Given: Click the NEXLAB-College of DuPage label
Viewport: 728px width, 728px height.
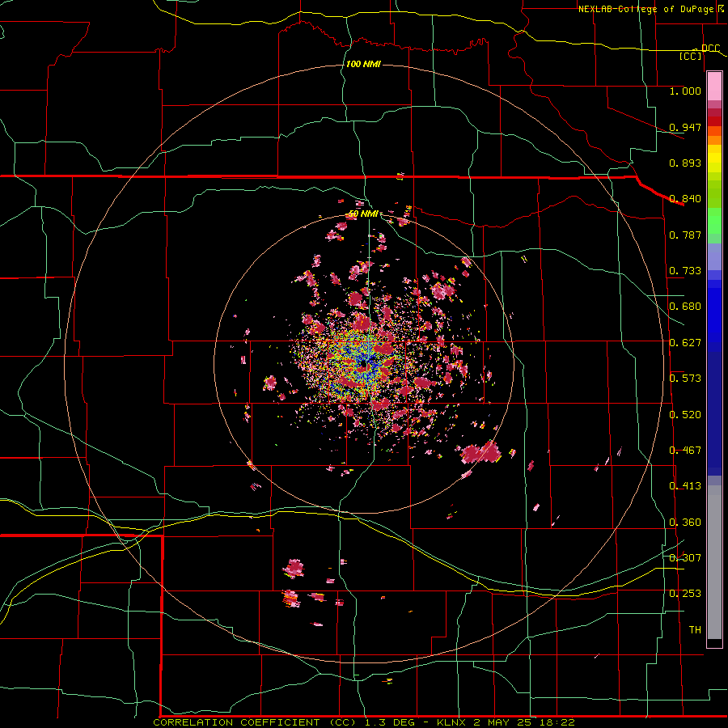Looking at the screenshot, I should [x=650, y=9].
